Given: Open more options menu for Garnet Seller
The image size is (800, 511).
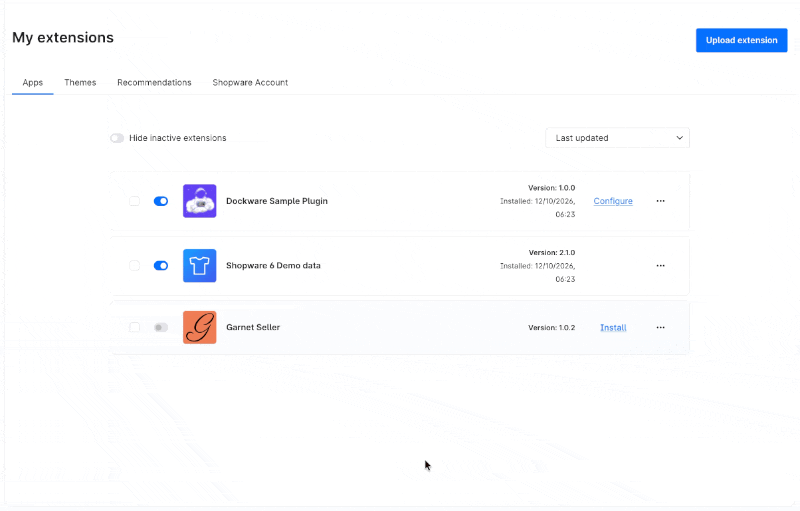Looking at the screenshot, I should [x=660, y=327].
